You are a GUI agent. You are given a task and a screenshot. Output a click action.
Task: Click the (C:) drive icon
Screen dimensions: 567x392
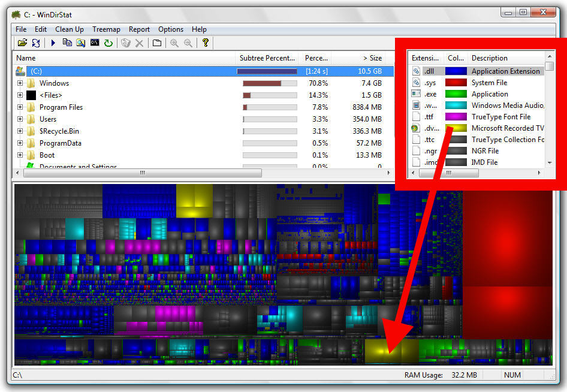coord(20,71)
